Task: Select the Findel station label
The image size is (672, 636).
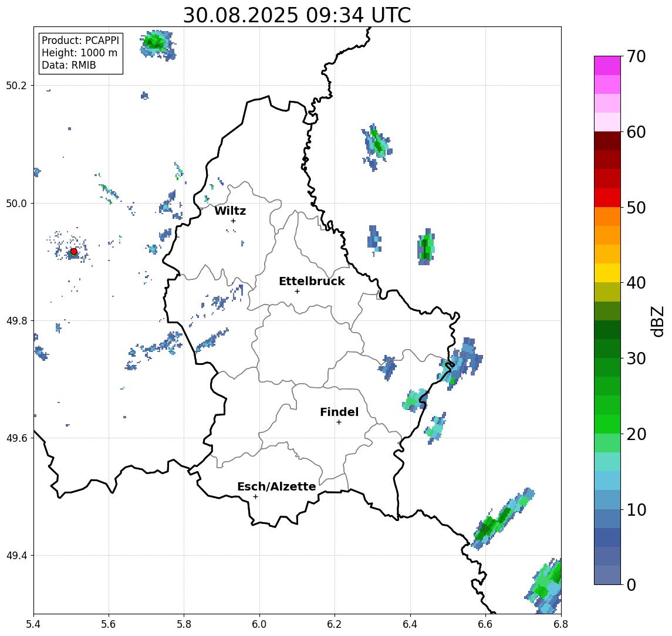Action: click(339, 412)
